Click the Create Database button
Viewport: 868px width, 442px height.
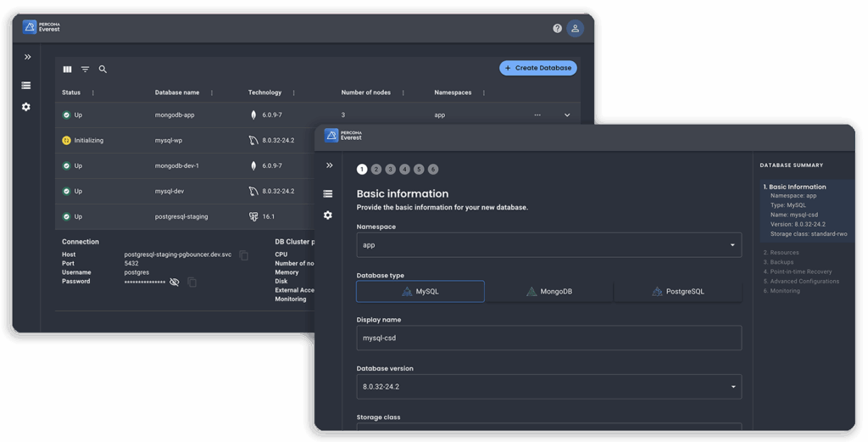point(538,68)
